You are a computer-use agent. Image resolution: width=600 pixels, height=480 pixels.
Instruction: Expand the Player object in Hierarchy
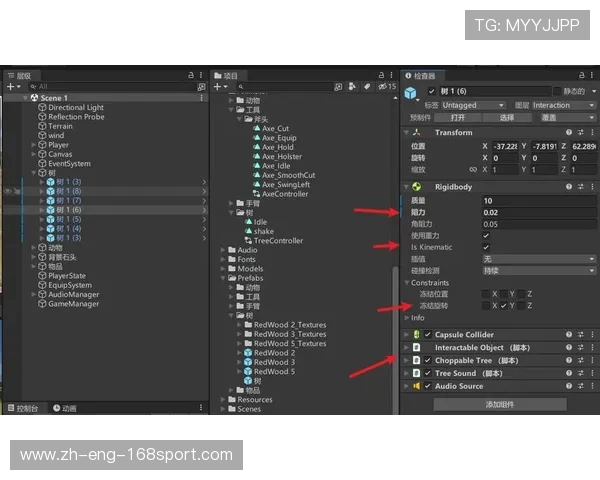click(34, 145)
